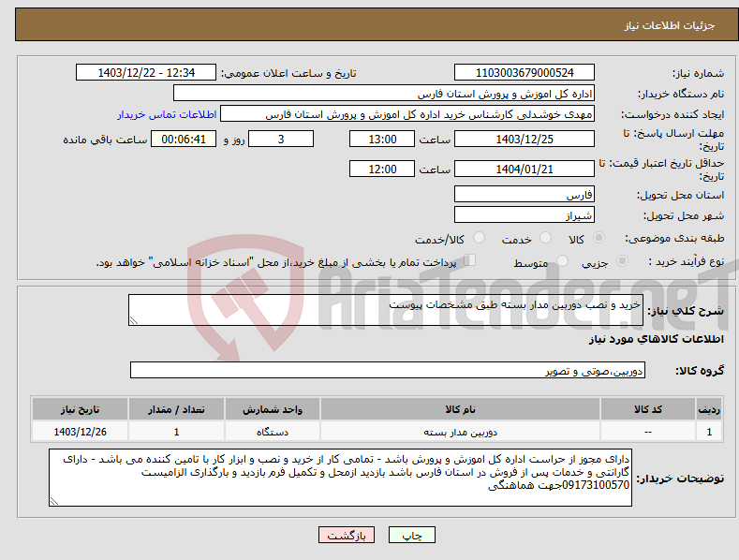Viewport: 739px width, 560px height.
Task: Select the جزیی purchase type radio
Action: [622, 260]
